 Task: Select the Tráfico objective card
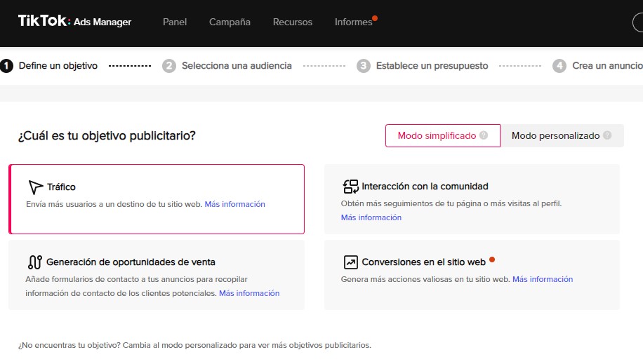(x=157, y=198)
